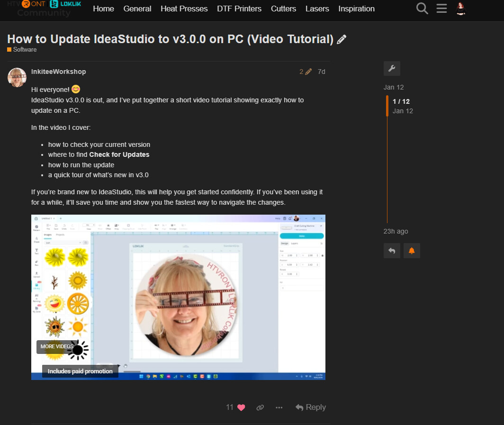Screen dimensions: 504x425
Task: Show more post actions via ellipsis
Action: click(x=279, y=407)
